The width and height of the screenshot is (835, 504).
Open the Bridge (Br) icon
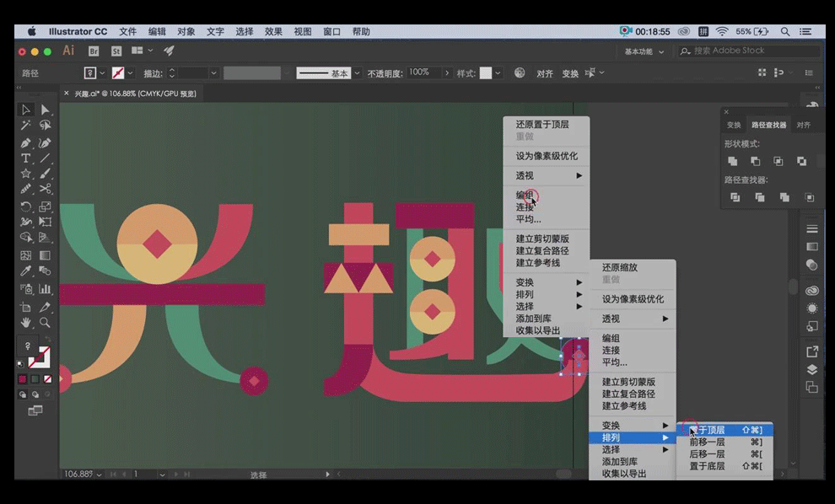pyautogui.click(x=94, y=51)
